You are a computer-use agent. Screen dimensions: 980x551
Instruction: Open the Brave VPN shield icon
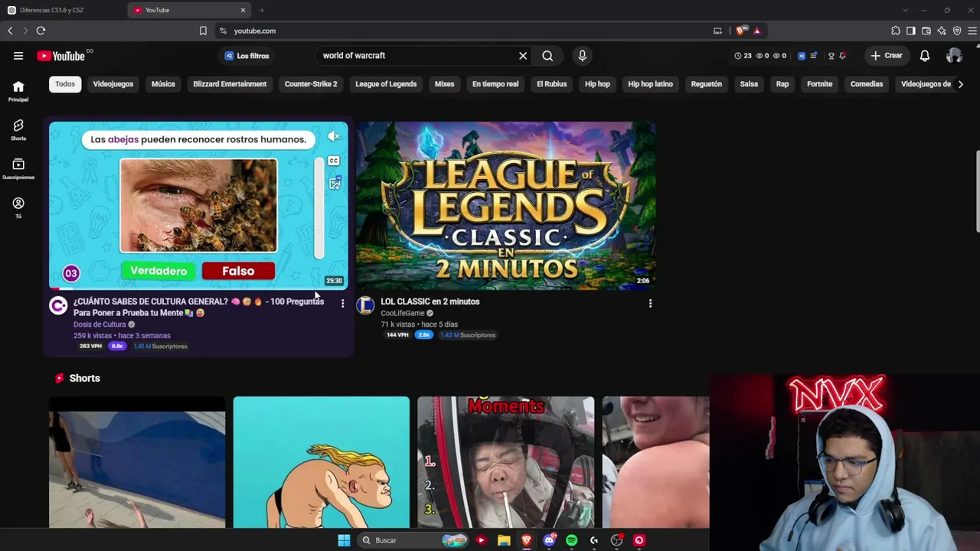[x=957, y=31]
